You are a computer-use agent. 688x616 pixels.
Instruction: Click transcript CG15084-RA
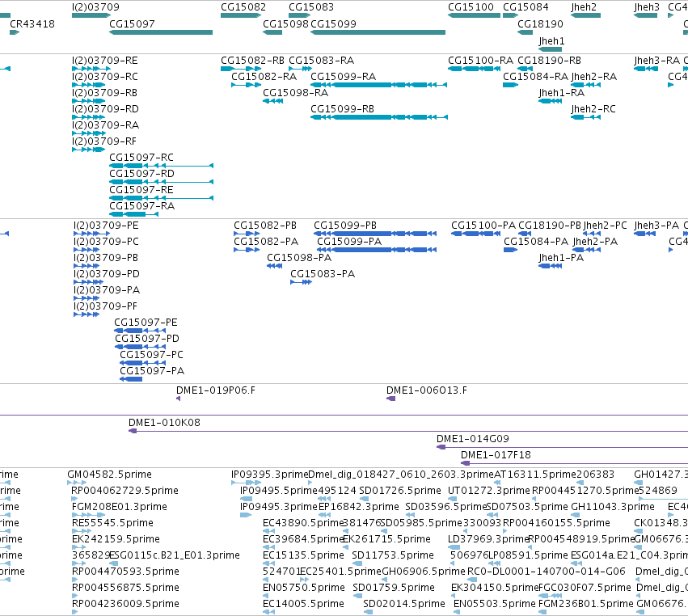click(511, 85)
